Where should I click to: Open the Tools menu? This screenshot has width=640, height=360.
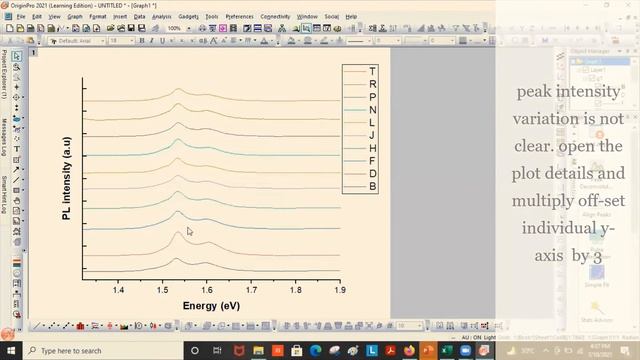pyautogui.click(x=211, y=17)
